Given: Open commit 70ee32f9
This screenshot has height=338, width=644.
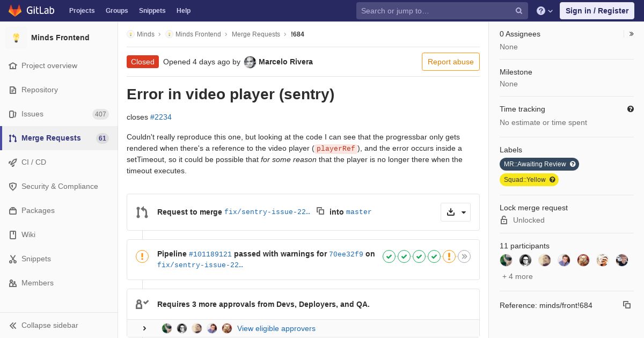Looking at the screenshot, I should (x=346, y=254).
